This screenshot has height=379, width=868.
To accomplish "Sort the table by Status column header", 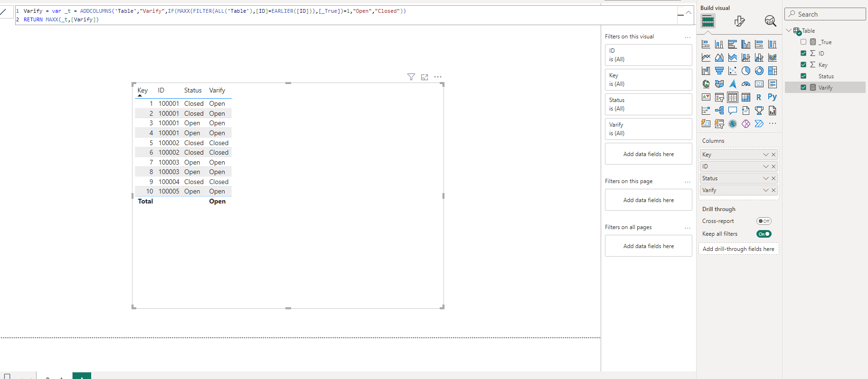I will tap(193, 90).
